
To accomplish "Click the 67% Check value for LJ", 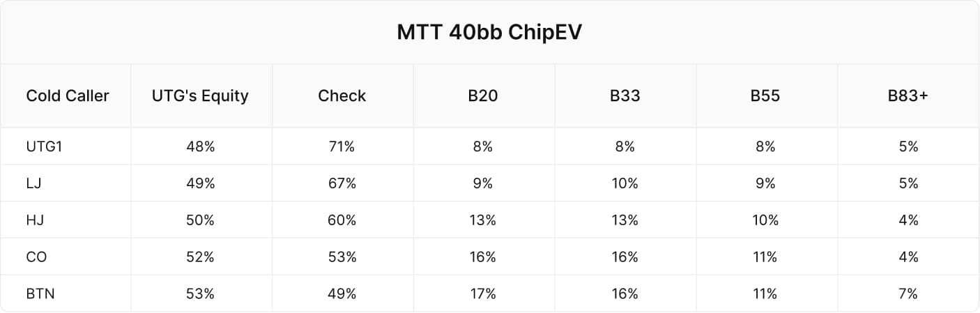I will pos(342,183).
